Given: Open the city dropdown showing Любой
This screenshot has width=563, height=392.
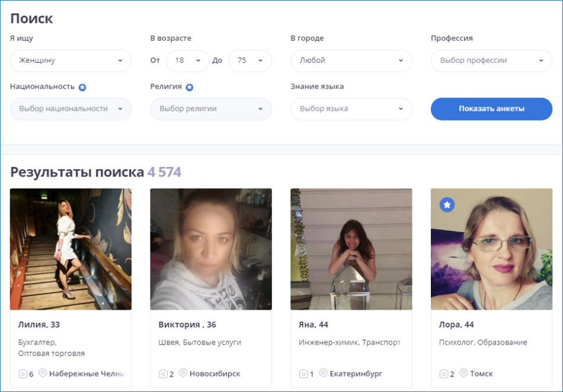Looking at the screenshot, I should click(x=351, y=60).
